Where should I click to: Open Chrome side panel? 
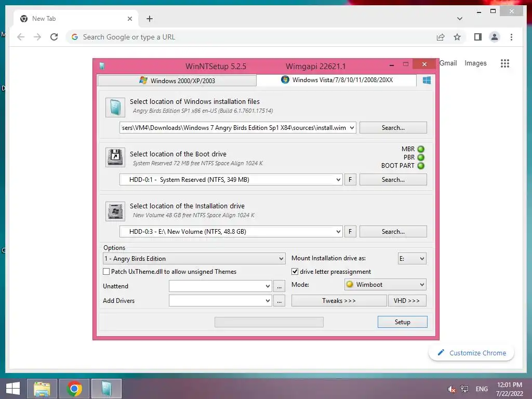478,37
